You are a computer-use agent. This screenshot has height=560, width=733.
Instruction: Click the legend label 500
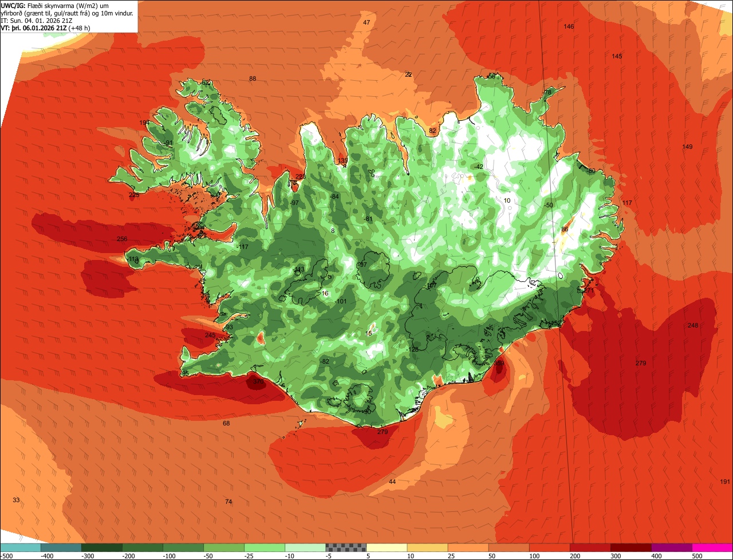coord(697,555)
